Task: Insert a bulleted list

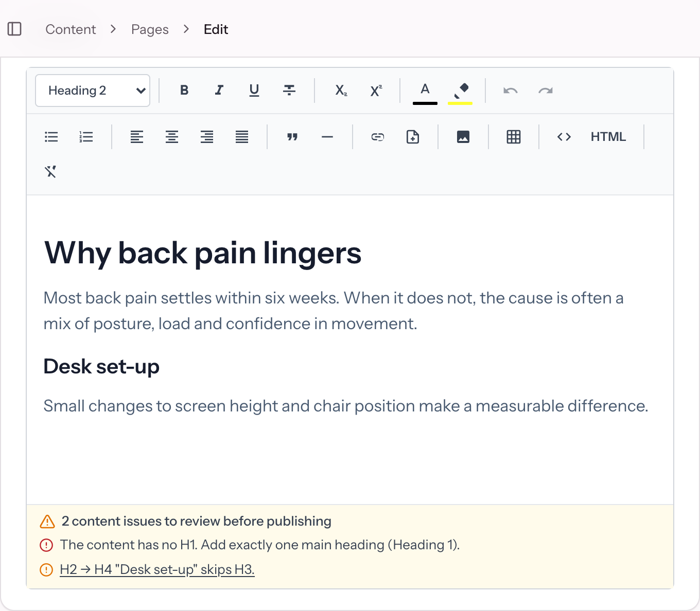Action: [51, 137]
